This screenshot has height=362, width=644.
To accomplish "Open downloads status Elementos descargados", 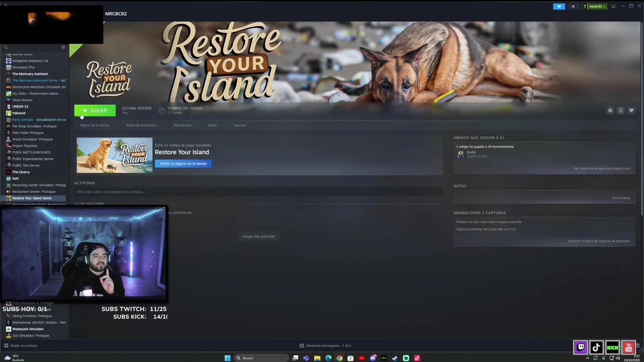I will tap(326, 345).
